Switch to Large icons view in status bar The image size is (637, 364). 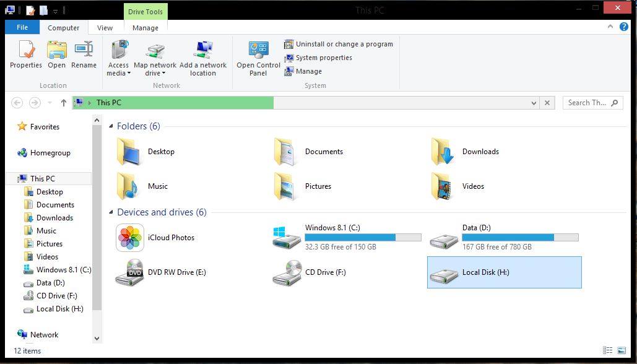click(x=622, y=350)
